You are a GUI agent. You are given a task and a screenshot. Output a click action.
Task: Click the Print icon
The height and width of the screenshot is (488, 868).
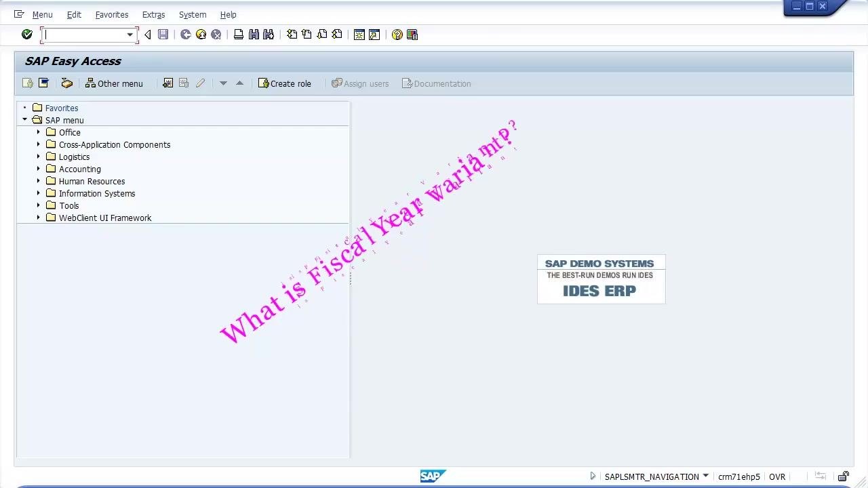pos(239,35)
